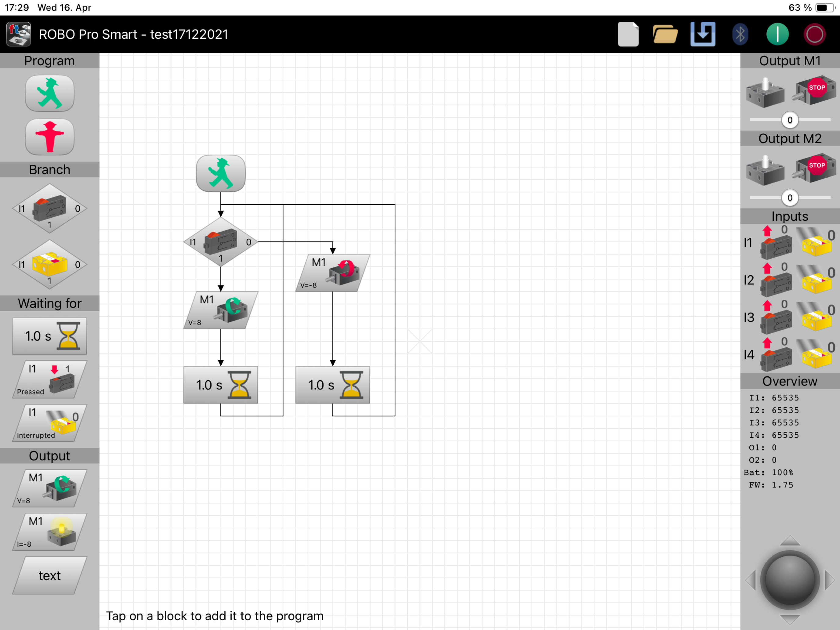Download the program to the controller
The image size is (840, 630).
[703, 34]
